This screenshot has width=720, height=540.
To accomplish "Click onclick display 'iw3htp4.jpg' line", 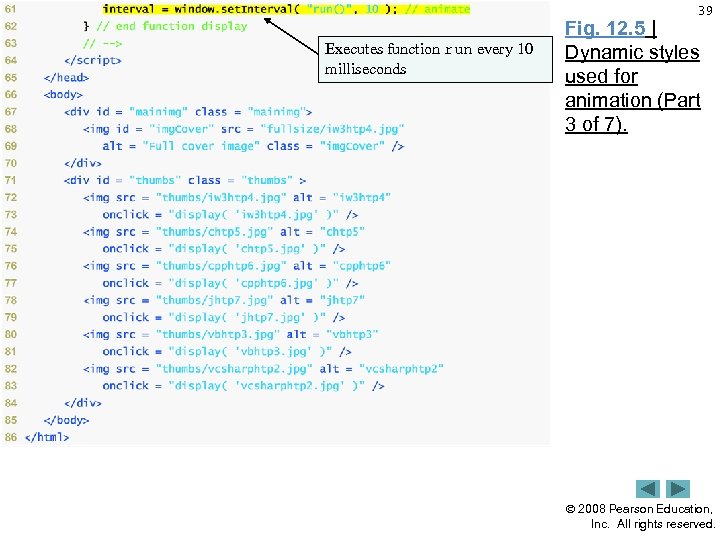I will click(230, 214).
